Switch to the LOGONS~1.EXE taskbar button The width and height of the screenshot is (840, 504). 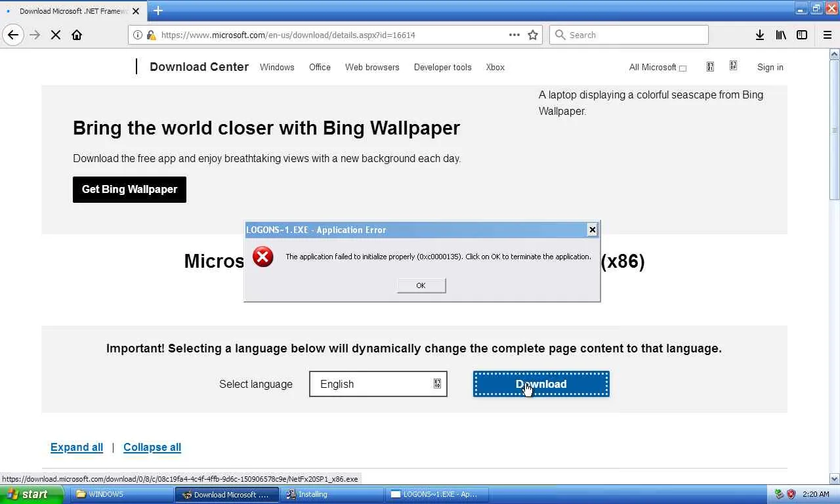pos(437,494)
